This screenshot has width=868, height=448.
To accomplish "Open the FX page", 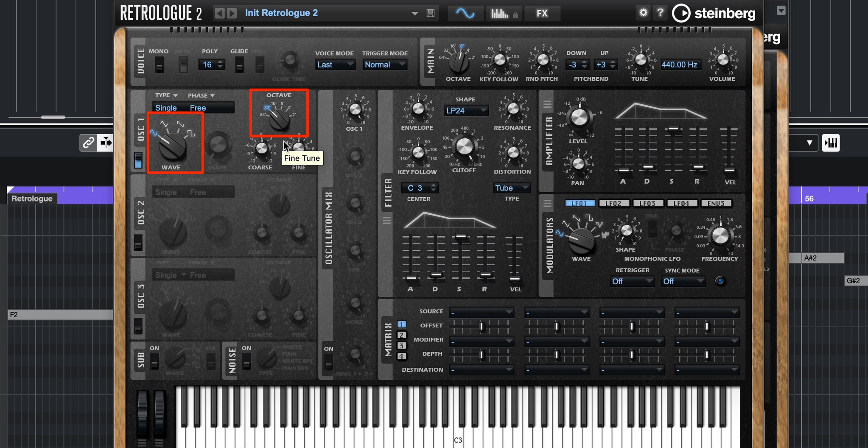I will (542, 13).
